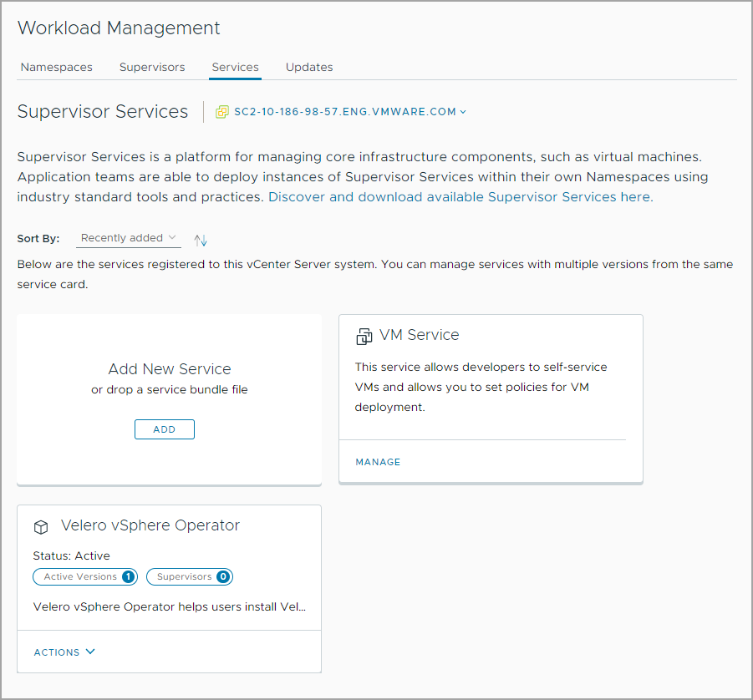
Task: Click MANAGE on the VM Service card
Action: (378, 462)
